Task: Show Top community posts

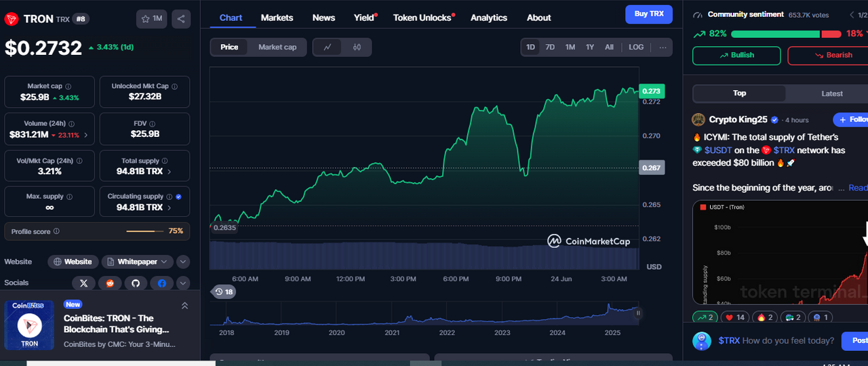Action: (x=740, y=94)
